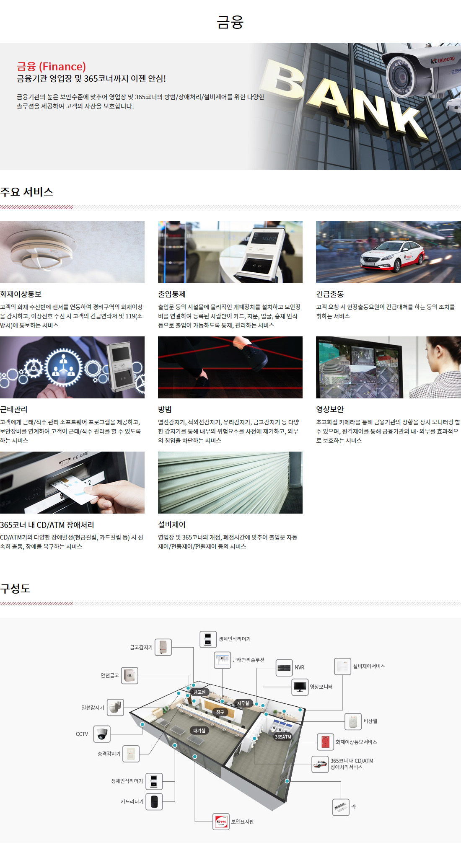461x868 pixels.
Task: Click the 근태관리솔루션 software icon
Action: click(222, 660)
